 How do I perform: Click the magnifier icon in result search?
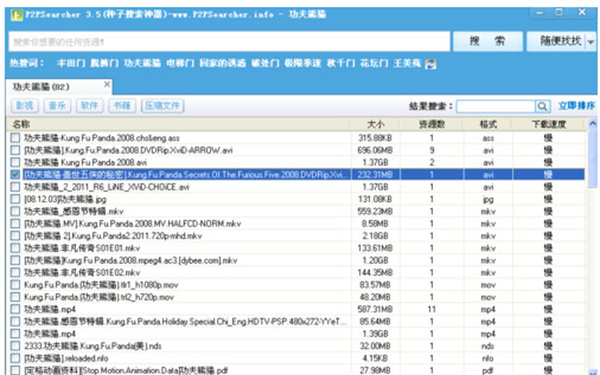click(x=542, y=106)
